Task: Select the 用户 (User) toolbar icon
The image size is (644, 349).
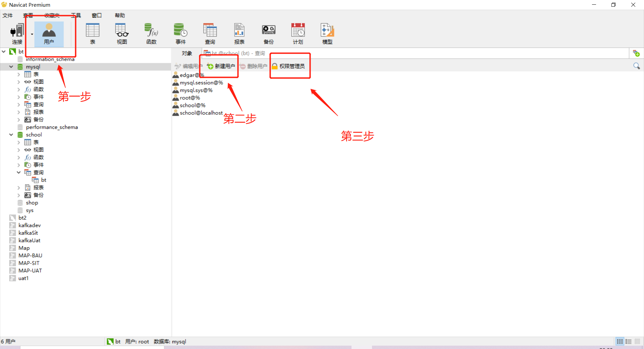Action: 49,34
